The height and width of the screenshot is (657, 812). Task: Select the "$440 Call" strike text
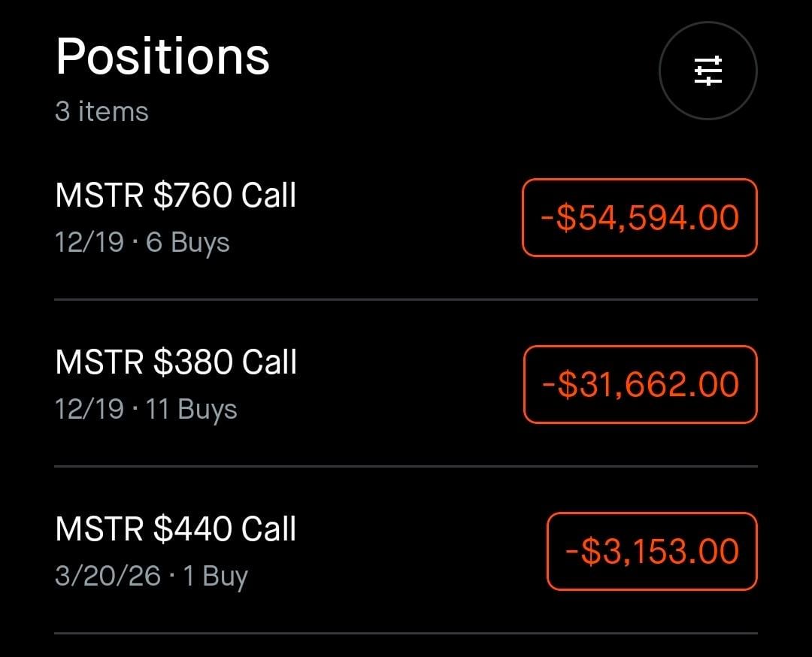[x=225, y=529]
